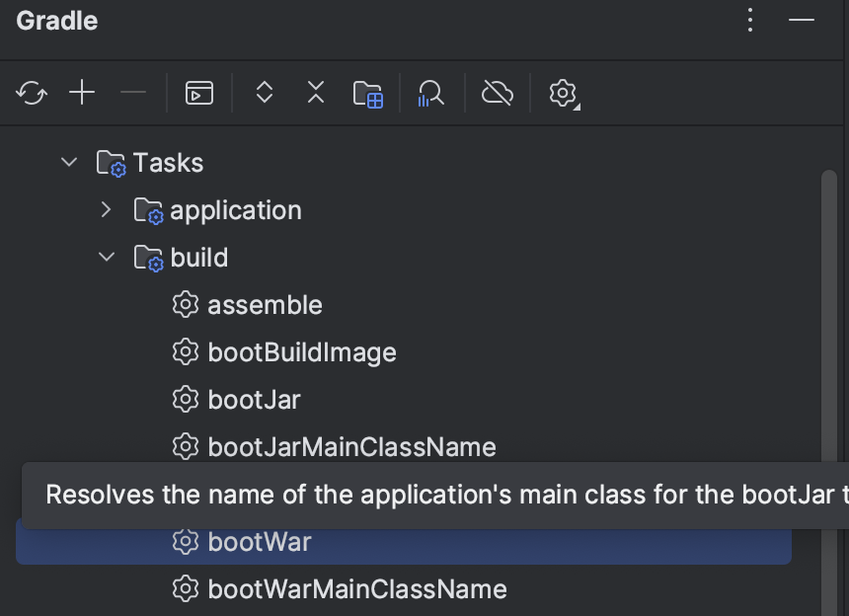Click the folder icon with blue grid
Image resolution: width=849 pixels, height=616 pixels.
click(x=368, y=94)
